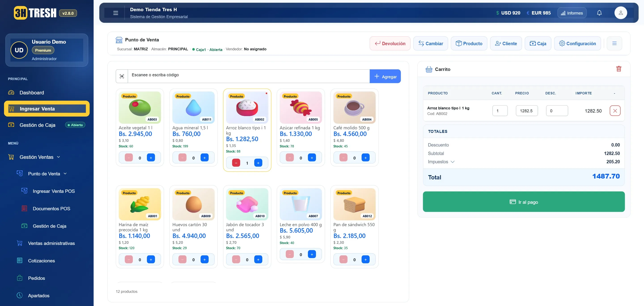The width and height of the screenshot is (644, 306).
Task: Remove Arroz blanco row with red X
Action: click(615, 111)
